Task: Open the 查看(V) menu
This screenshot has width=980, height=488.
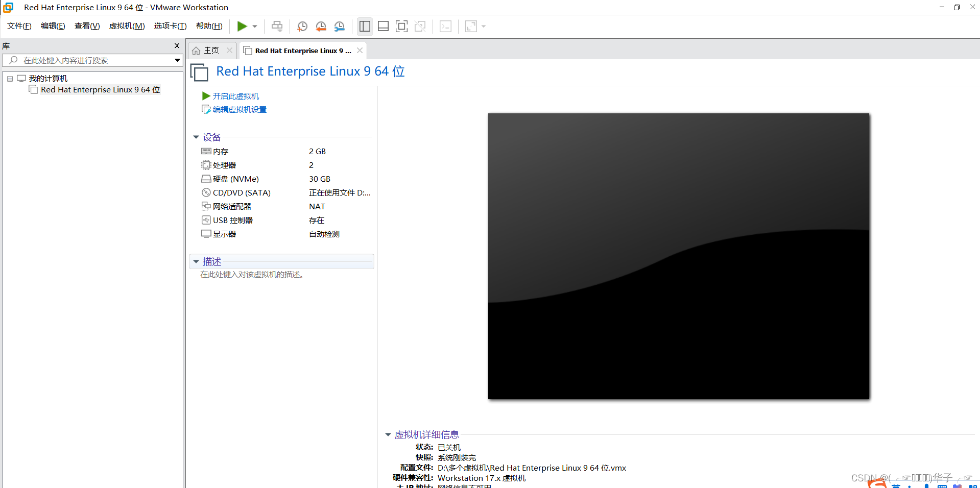Action: coord(87,26)
